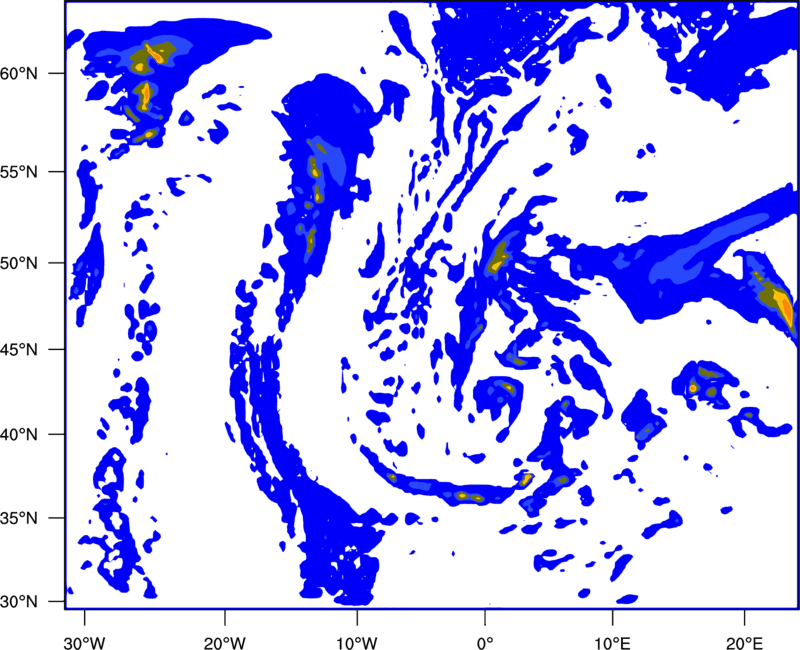Viewport: 800px width, 650px height.
Task: Click the 45°N latitude label
Action: (x=19, y=349)
